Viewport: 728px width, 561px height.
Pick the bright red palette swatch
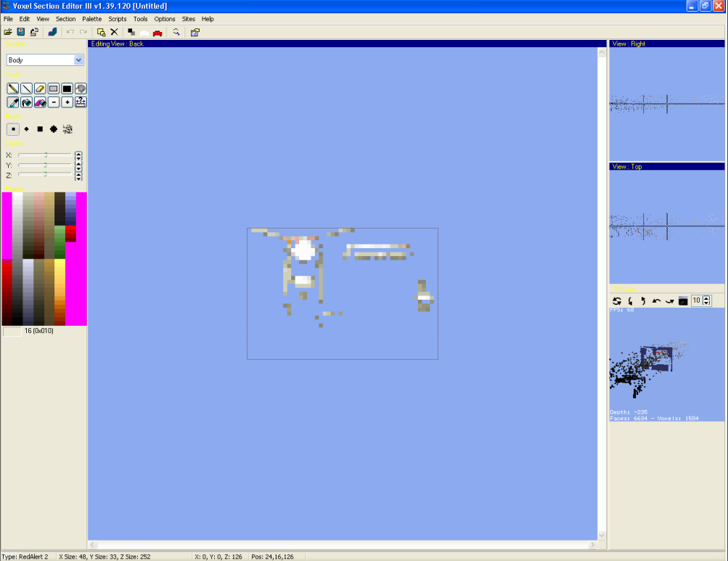(x=70, y=230)
